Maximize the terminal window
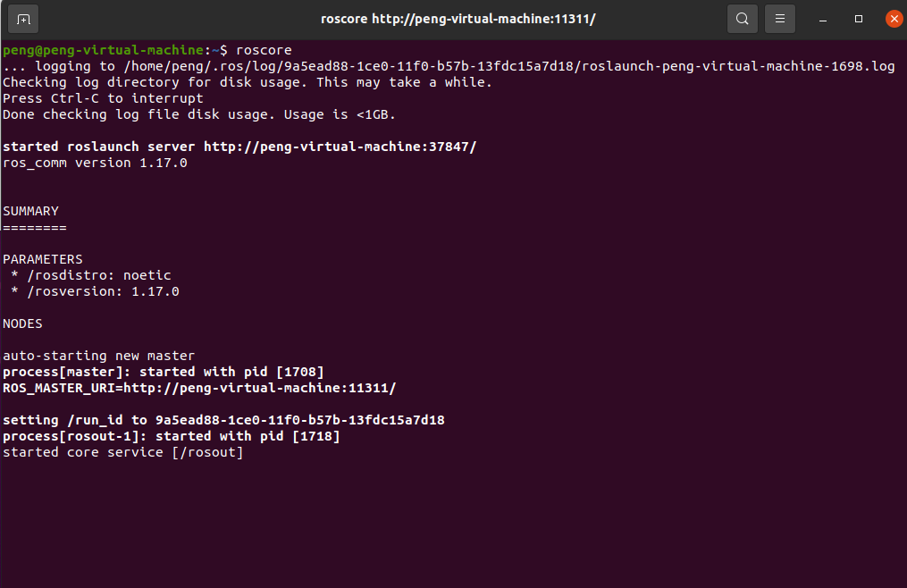Viewport: 907px width, 588px height. pos(859,19)
